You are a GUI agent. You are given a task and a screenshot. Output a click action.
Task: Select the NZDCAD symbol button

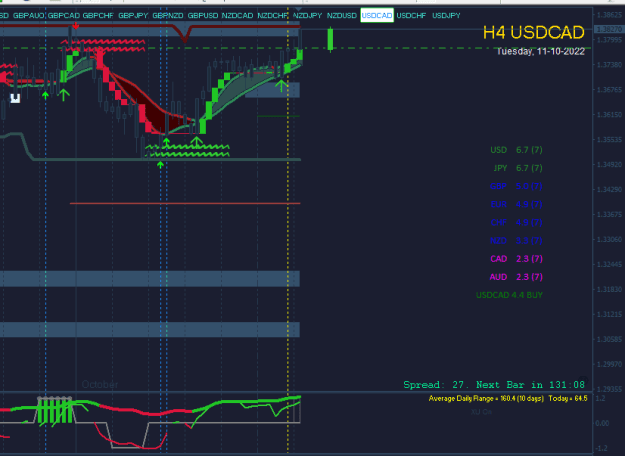coord(238,16)
